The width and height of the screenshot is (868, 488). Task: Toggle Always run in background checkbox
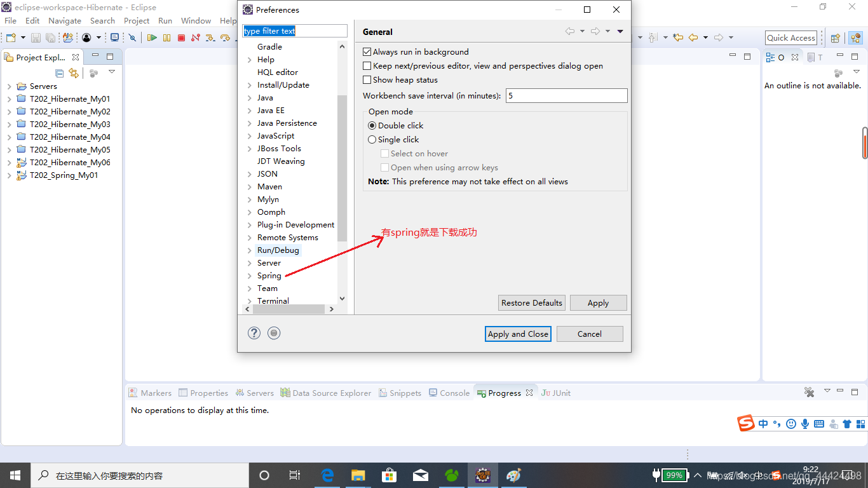(x=367, y=52)
